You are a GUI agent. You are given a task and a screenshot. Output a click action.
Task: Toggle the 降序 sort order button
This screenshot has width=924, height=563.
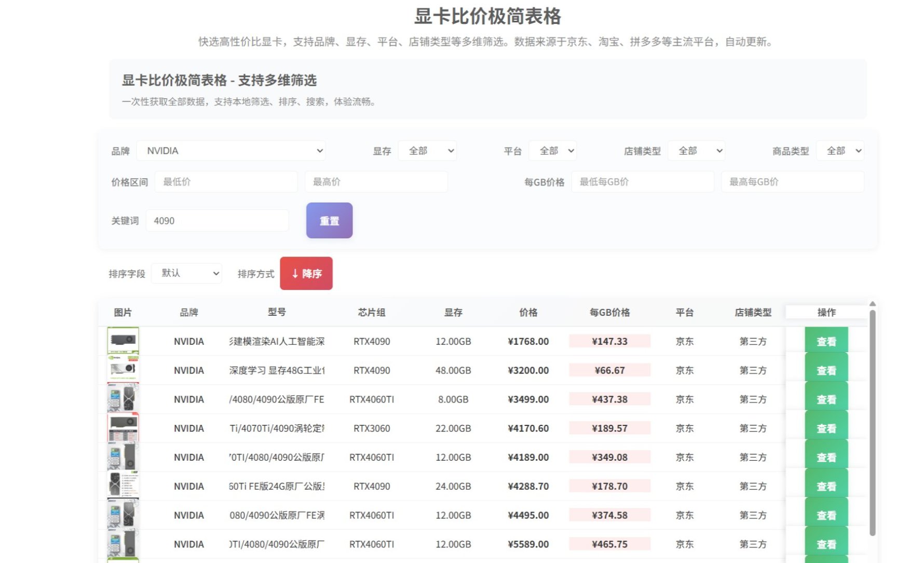click(306, 273)
